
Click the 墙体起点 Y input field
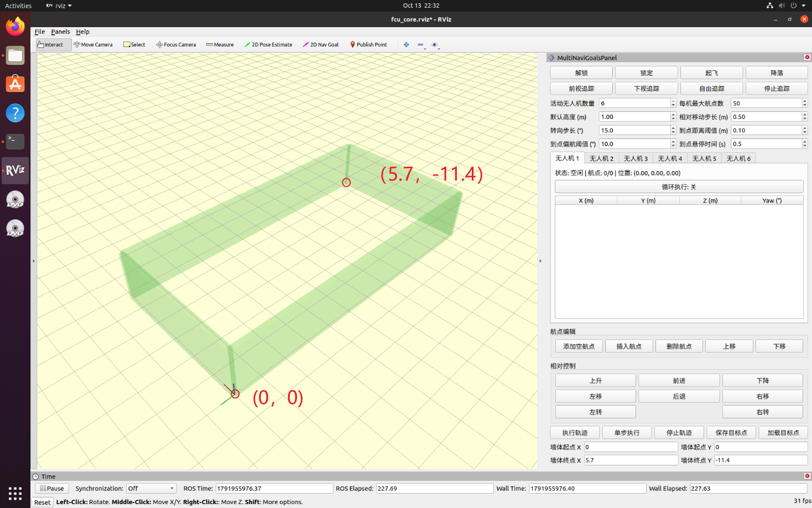(x=761, y=447)
